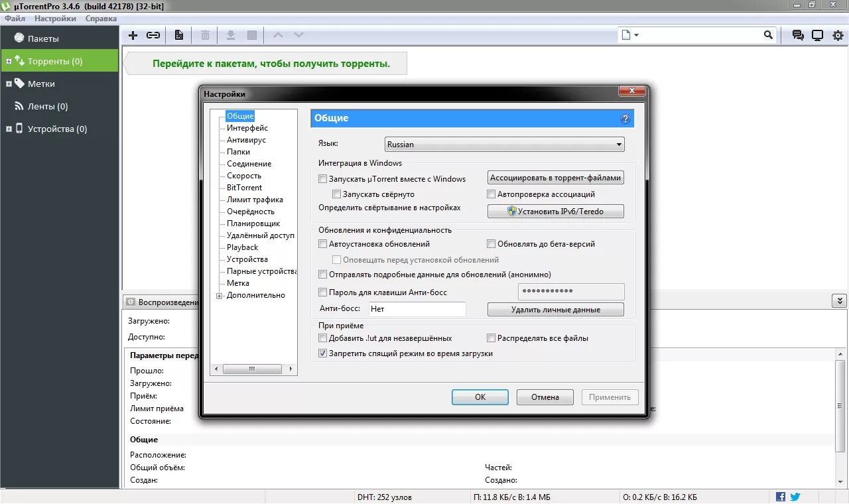Open the Файл menu
The width and height of the screenshot is (849, 504).
[x=15, y=19]
